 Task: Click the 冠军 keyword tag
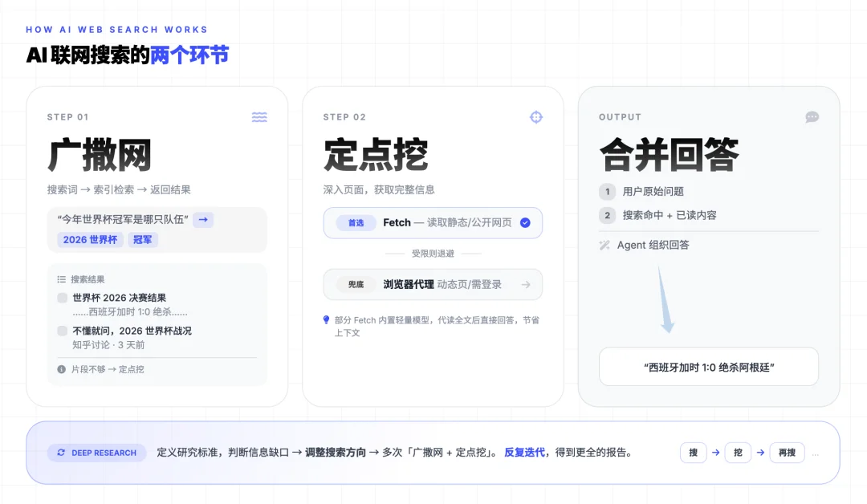coord(143,239)
